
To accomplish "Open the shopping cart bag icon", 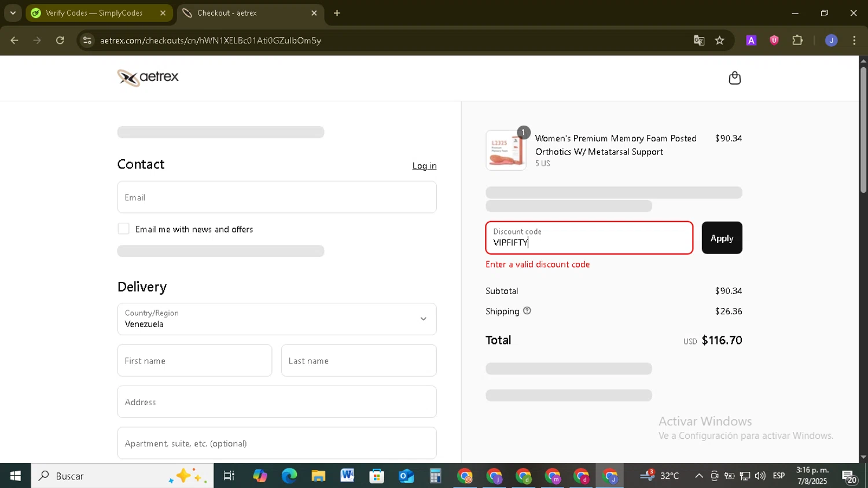I will pos(734,78).
